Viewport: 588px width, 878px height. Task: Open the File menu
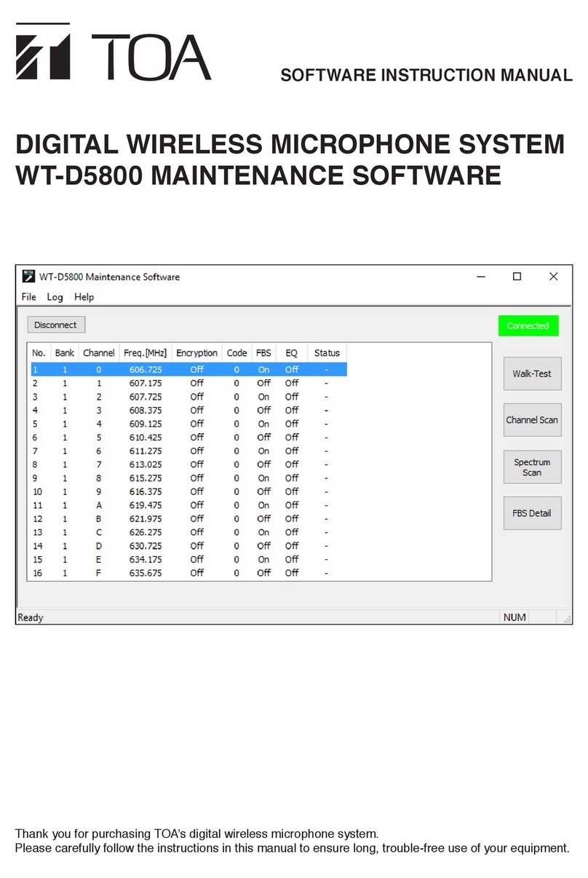point(29,297)
